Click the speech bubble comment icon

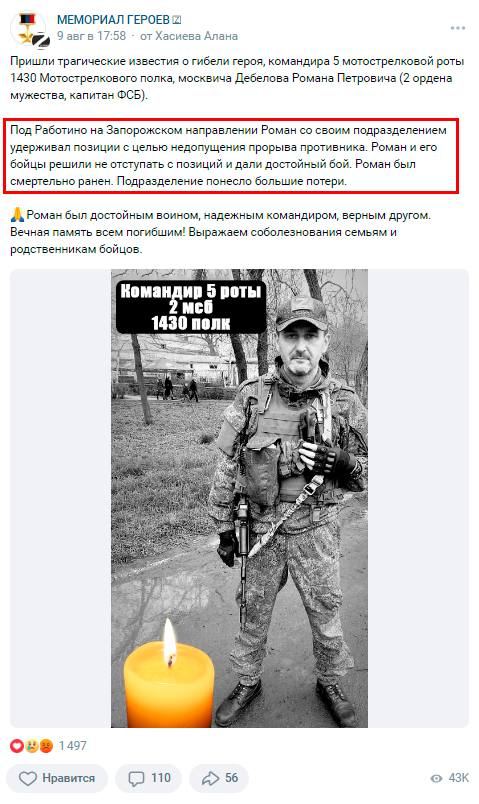pos(136,779)
